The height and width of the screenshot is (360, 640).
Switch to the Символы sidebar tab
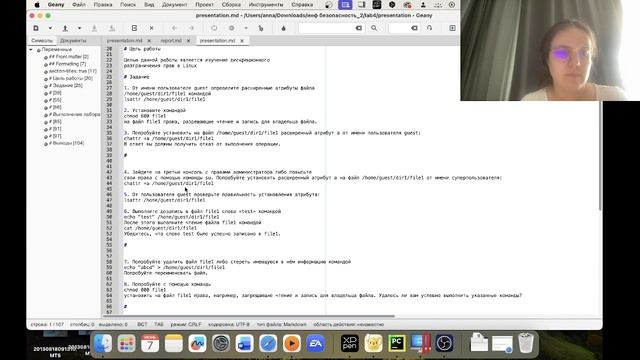click(42, 41)
